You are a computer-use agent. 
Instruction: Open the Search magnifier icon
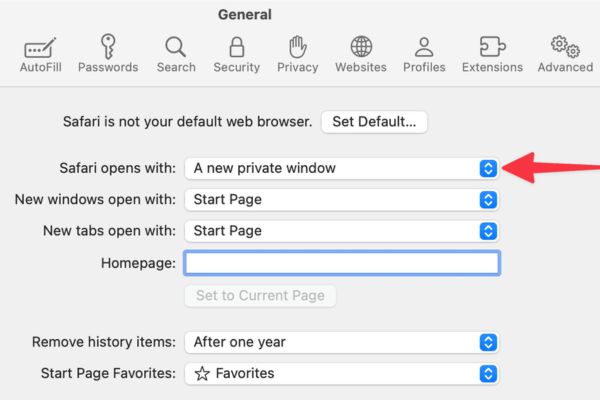coord(176,46)
